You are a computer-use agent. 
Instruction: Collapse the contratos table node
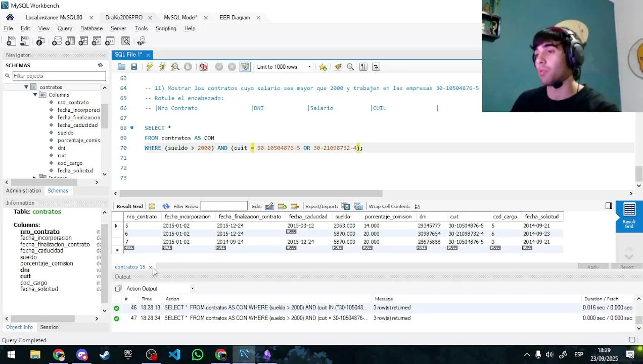[26, 87]
